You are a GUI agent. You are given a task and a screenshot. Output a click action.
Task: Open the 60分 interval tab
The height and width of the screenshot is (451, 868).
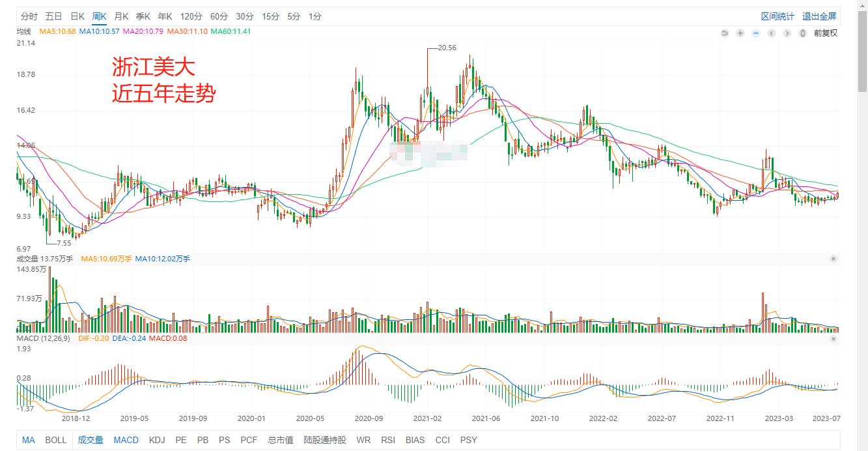pyautogui.click(x=217, y=16)
